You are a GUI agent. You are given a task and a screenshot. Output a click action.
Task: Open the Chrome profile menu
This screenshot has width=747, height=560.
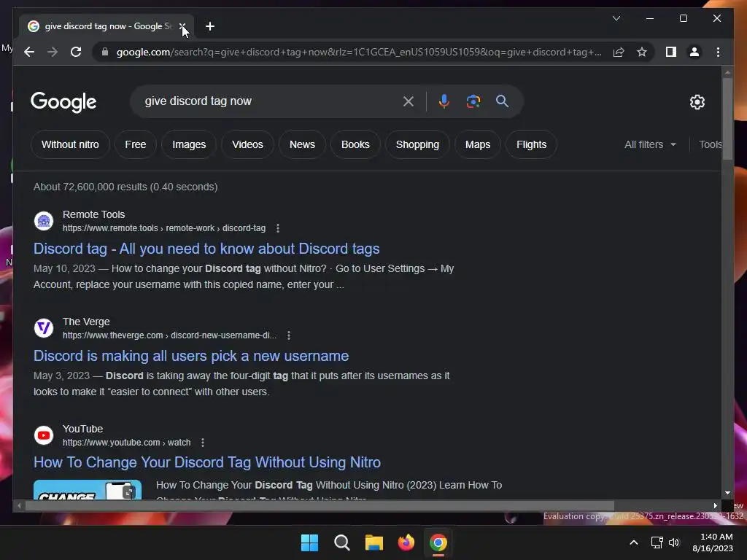click(694, 52)
